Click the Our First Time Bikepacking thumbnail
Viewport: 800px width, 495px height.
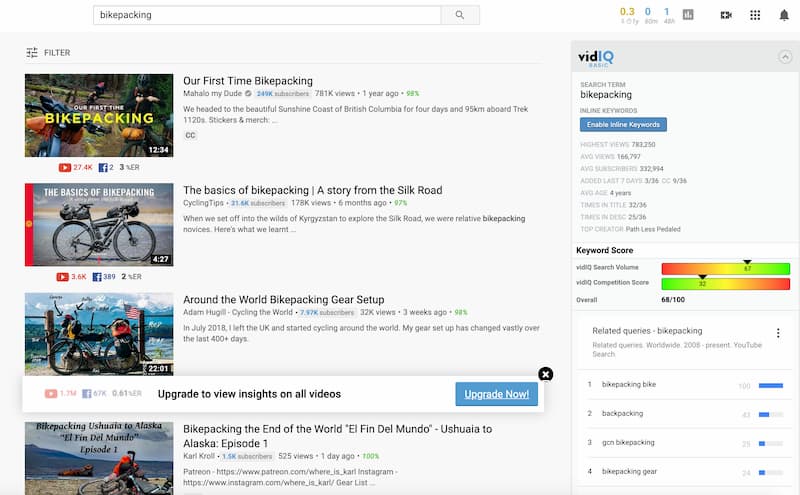pos(99,115)
